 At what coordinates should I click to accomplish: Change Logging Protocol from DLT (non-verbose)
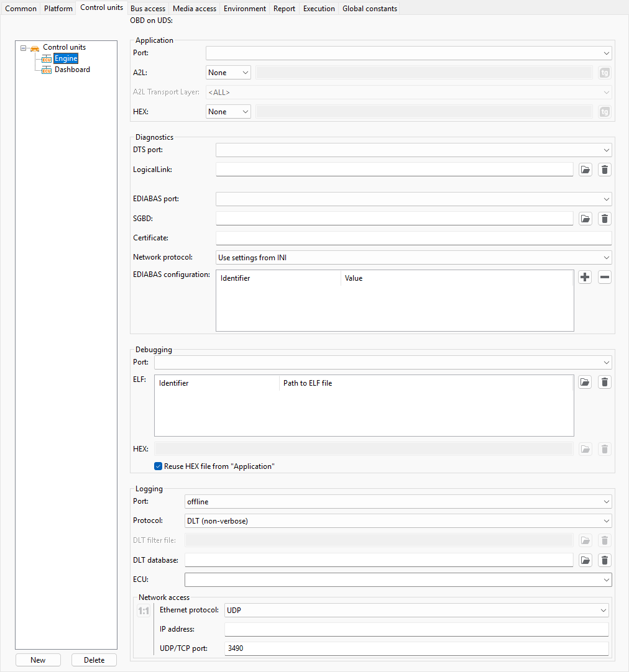[x=398, y=520]
